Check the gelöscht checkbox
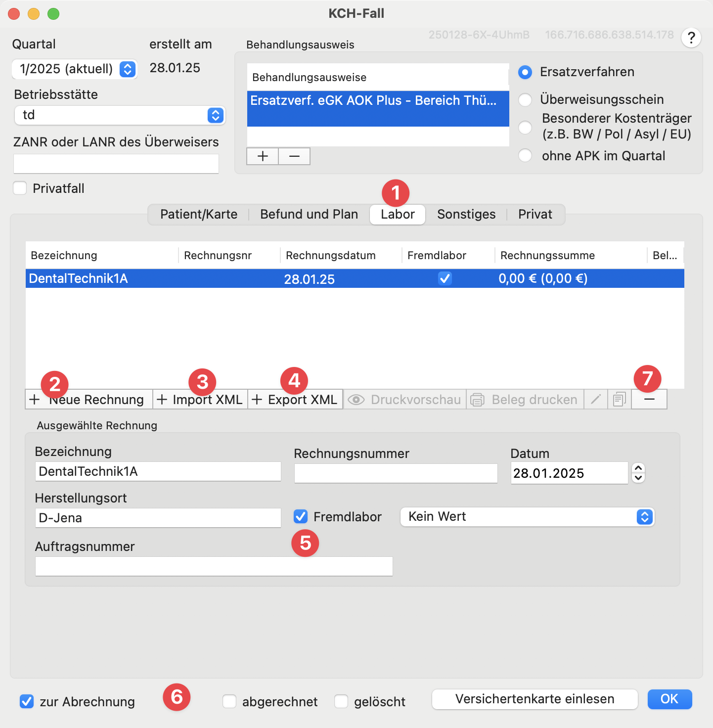 click(x=341, y=701)
